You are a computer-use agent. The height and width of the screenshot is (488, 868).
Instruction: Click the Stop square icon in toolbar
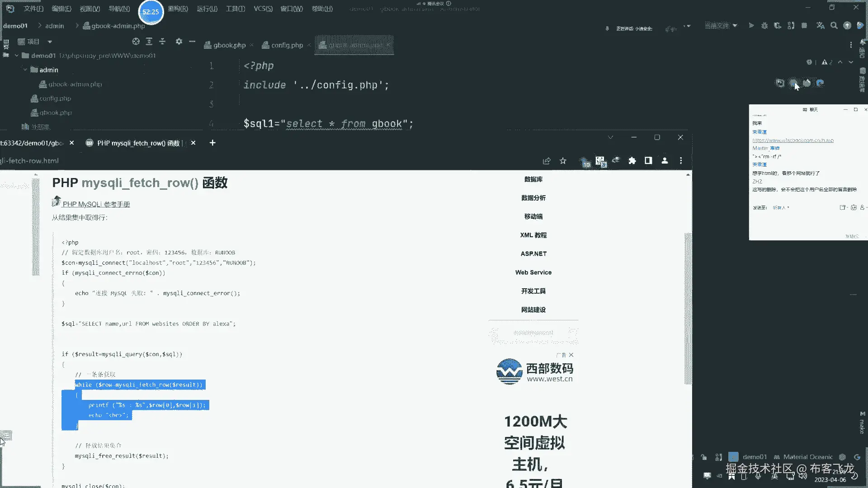[804, 26]
